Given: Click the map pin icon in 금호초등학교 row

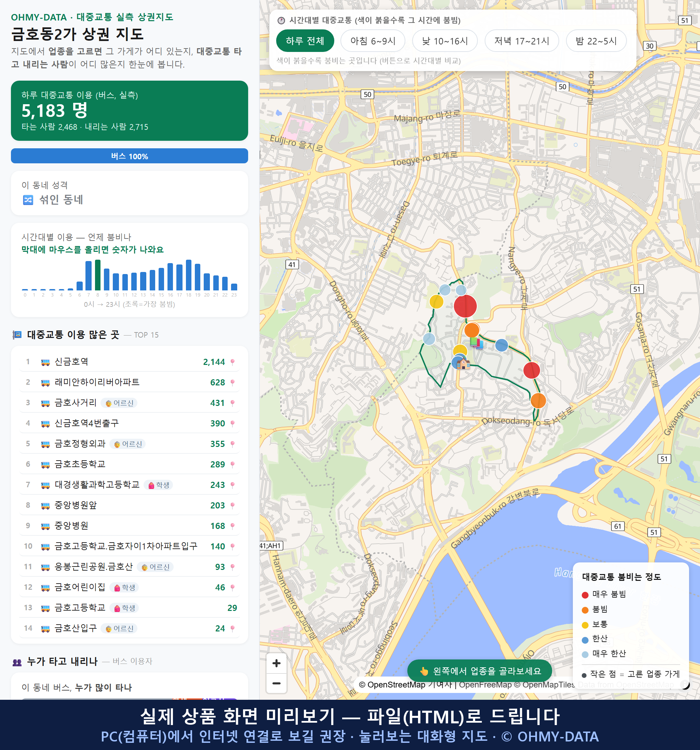Looking at the screenshot, I should point(232,464).
